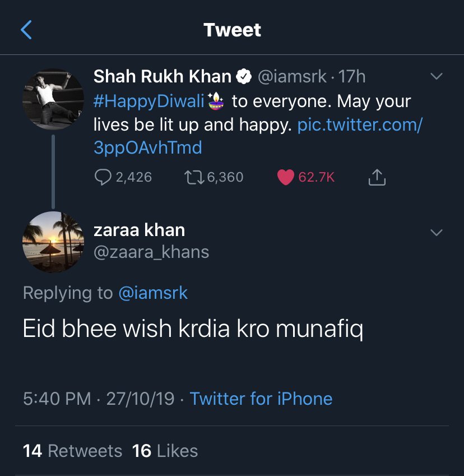Open the zaraa khan display name
Screen dimensions: 464x476
pos(139,230)
